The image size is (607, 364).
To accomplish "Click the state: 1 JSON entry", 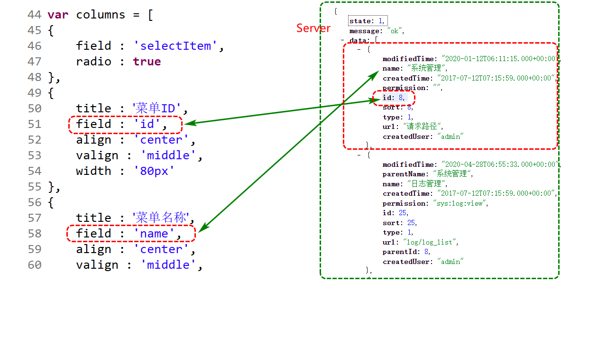I will 368,21.
